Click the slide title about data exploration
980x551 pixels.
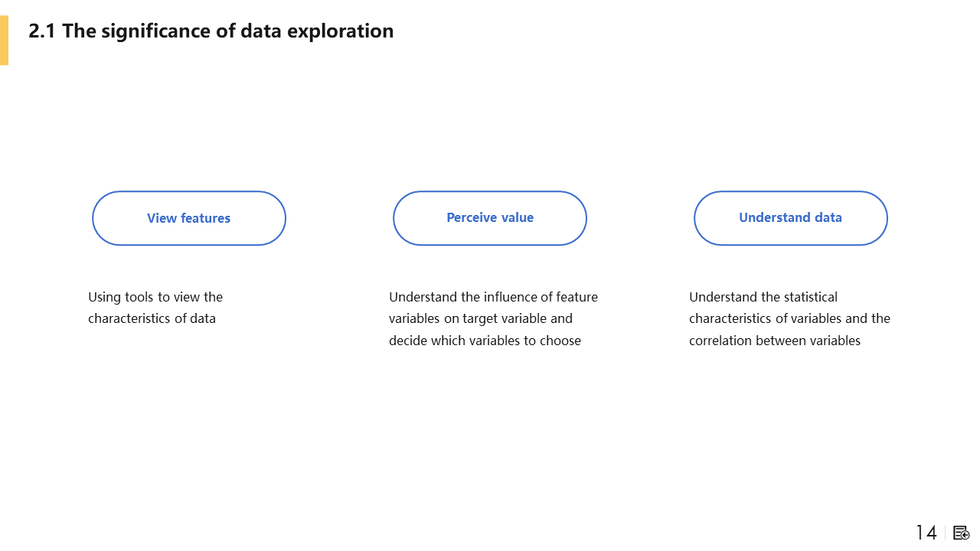click(x=211, y=31)
